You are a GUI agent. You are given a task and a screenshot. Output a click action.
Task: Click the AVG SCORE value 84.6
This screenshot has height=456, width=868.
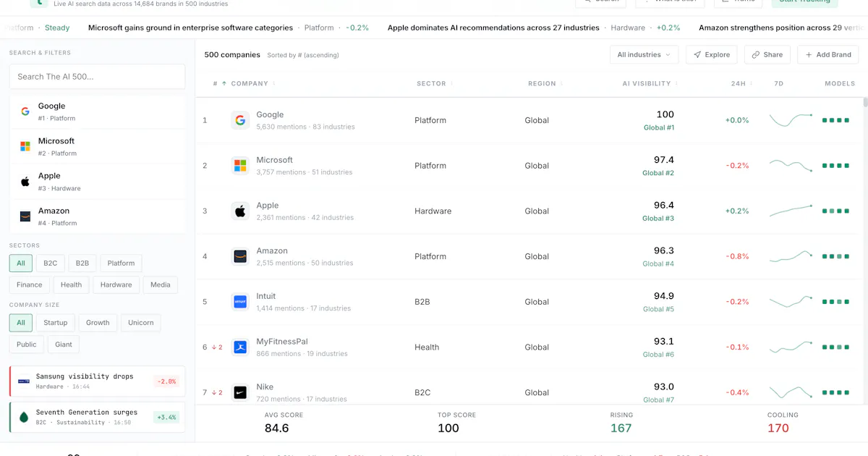[277, 428]
